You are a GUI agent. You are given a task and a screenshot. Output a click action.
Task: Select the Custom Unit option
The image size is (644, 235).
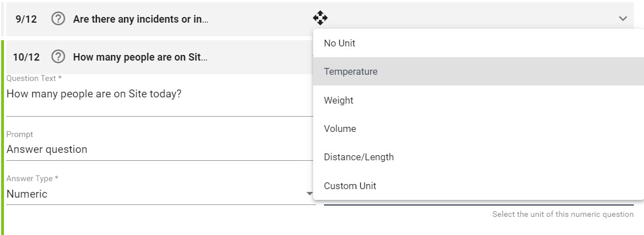(350, 186)
